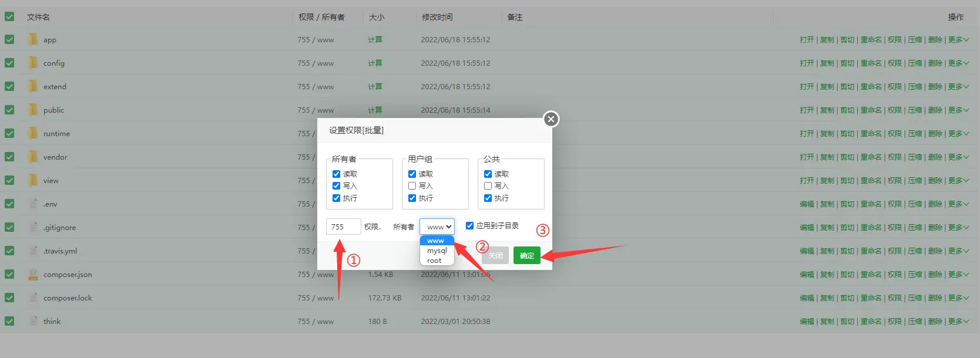Expand 更多 menu for app row
The width and height of the screenshot is (980, 358).
(958, 40)
